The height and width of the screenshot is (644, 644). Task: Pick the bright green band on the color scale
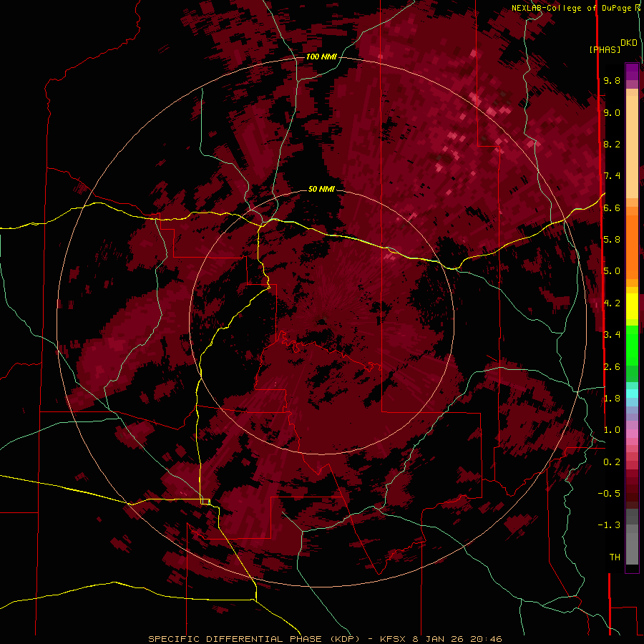click(632, 346)
